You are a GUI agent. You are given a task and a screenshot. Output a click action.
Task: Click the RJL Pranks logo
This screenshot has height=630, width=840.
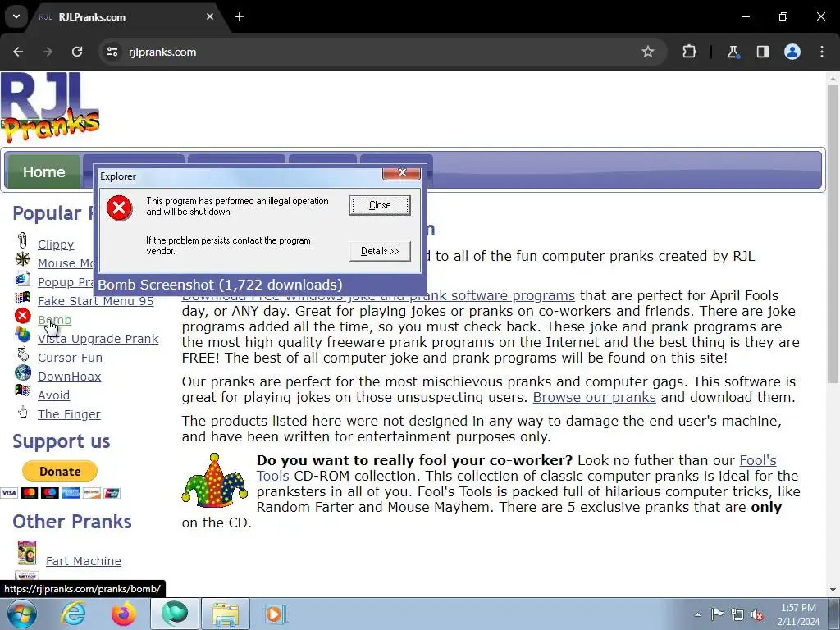(50, 107)
